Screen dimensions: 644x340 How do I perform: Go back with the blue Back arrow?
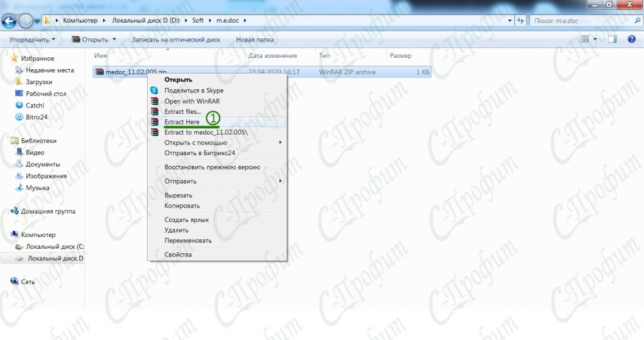[x=9, y=21]
